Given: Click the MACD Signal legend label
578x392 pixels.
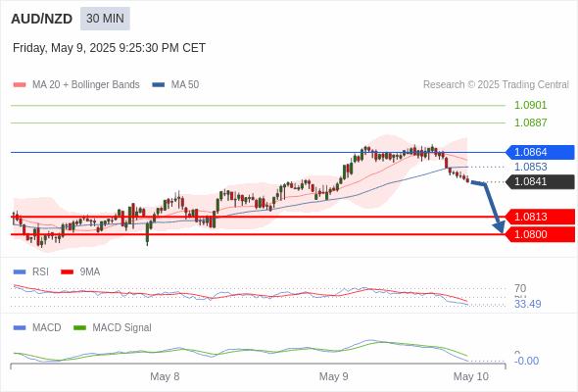Looking at the screenshot, I should pos(122,328).
